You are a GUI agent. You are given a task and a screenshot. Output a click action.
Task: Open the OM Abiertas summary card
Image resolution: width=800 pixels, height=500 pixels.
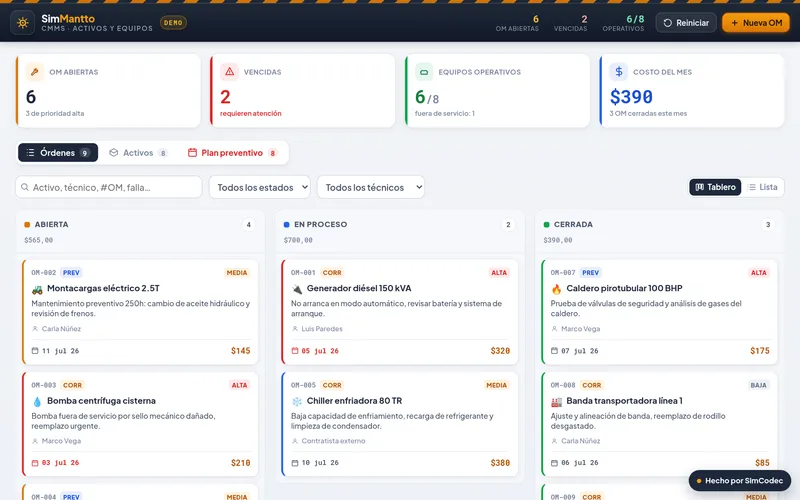click(108, 91)
